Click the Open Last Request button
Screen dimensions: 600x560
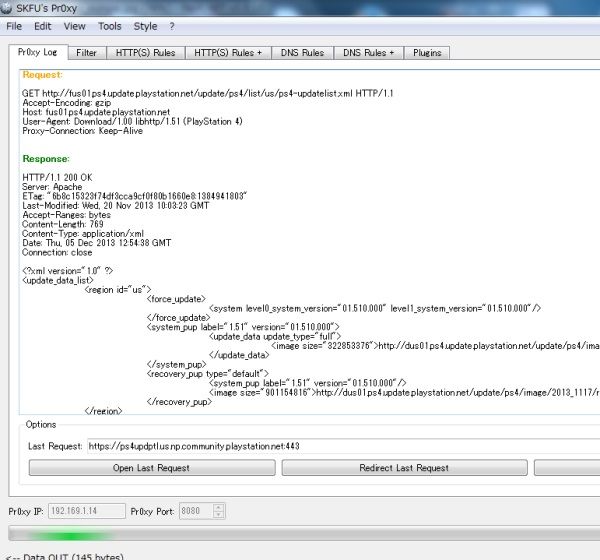tap(152, 468)
